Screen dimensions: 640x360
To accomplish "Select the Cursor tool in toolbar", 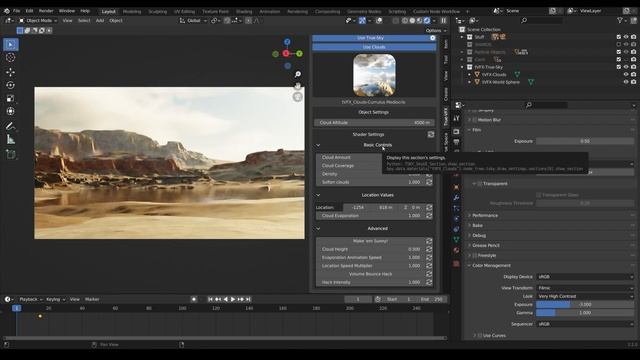I will coord(11,58).
